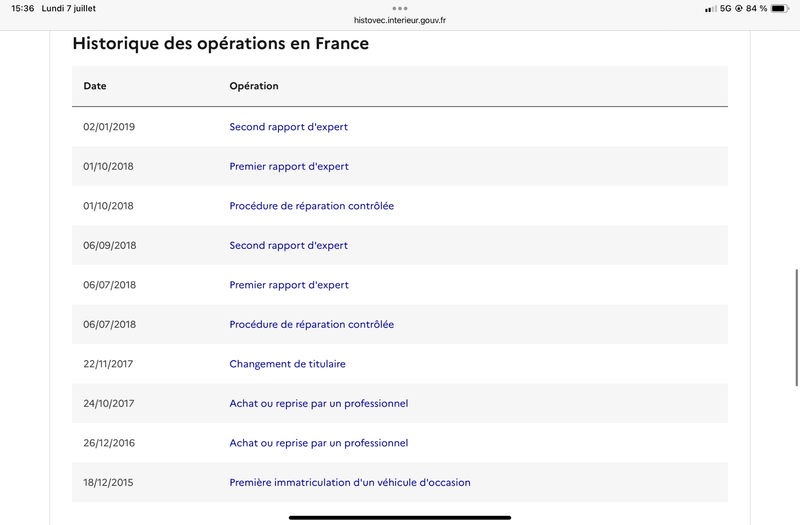Open Procédure de réparation contrôlée from 06/07/2018

[311, 324]
